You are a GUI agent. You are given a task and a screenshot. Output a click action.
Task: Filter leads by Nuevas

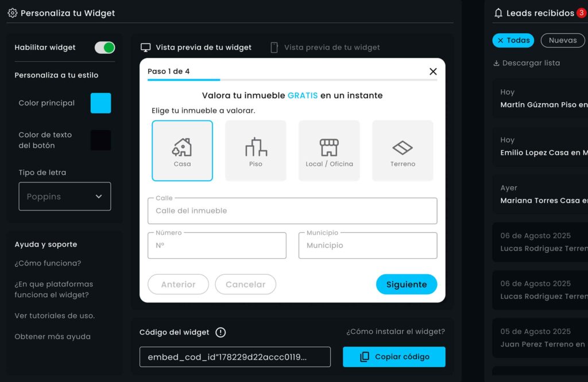pyautogui.click(x=562, y=40)
